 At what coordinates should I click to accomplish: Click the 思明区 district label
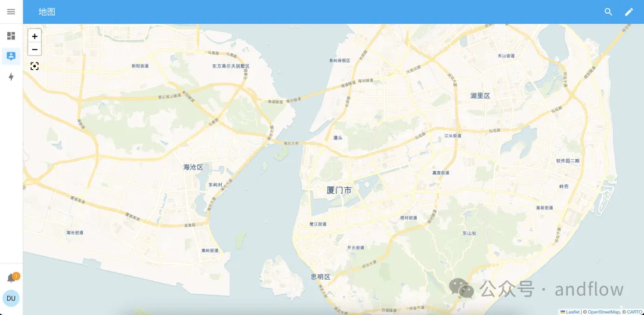(x=321, y=277)
